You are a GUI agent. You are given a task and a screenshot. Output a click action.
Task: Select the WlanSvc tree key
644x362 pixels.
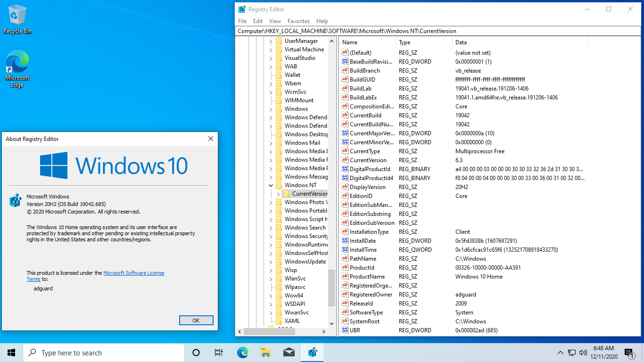tap(295, 279)
